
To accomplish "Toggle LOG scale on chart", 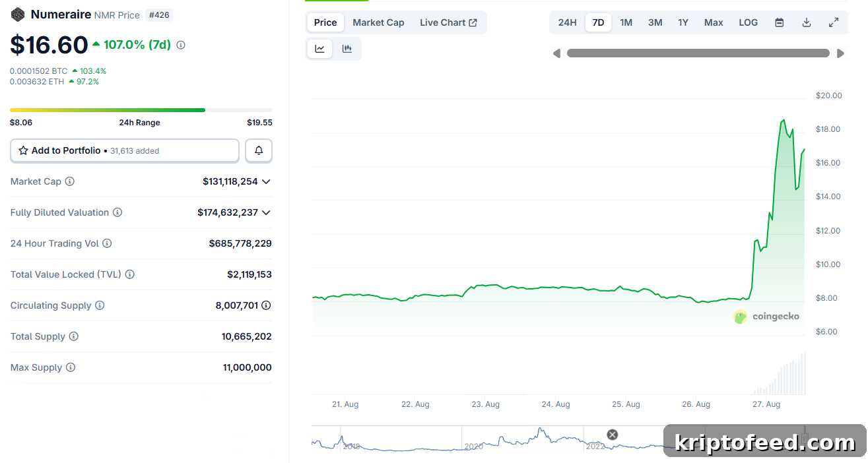I will point(749,22).
